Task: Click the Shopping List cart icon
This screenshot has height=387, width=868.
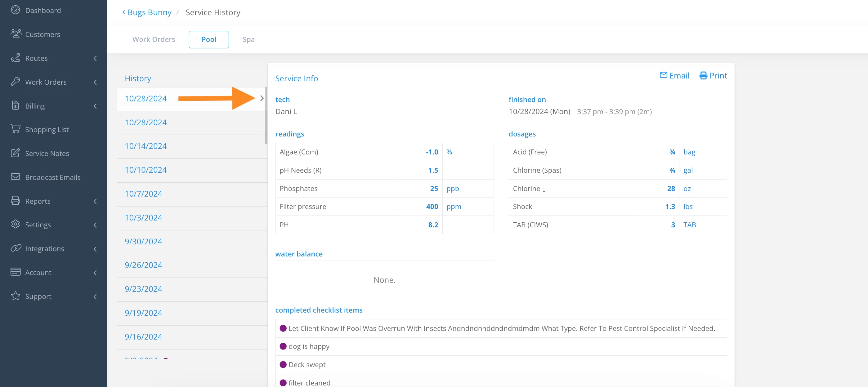Action: pos(16,129)
